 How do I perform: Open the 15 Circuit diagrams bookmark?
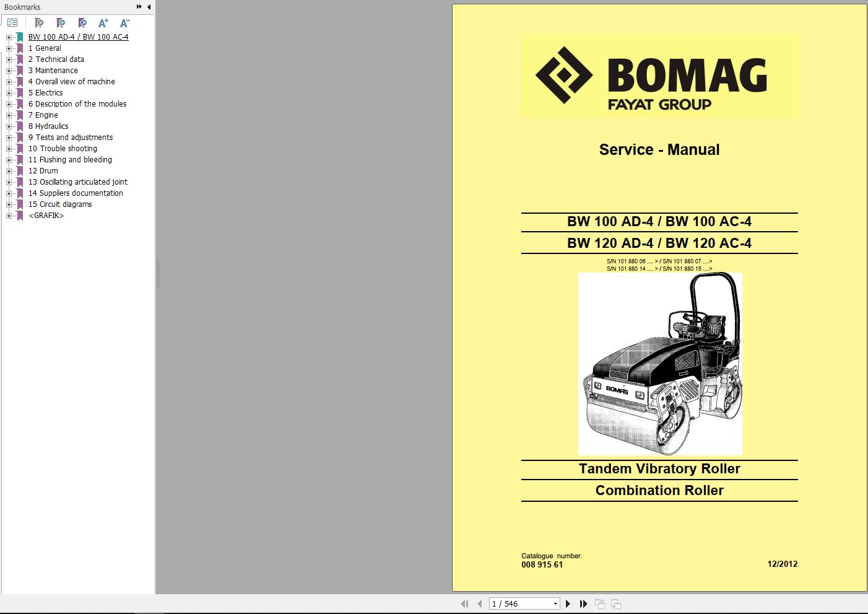pos(60,204)
